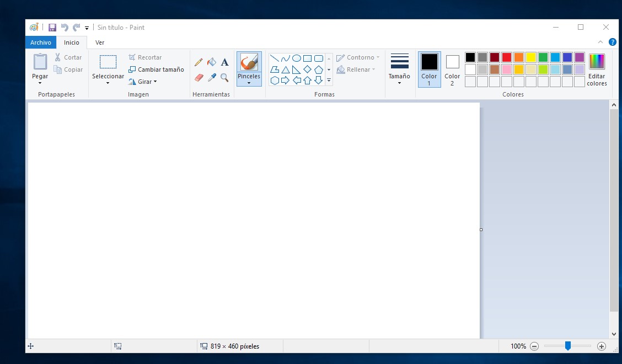Select the Pencil tool
The image size is (622, 364).
click(199, 62)
